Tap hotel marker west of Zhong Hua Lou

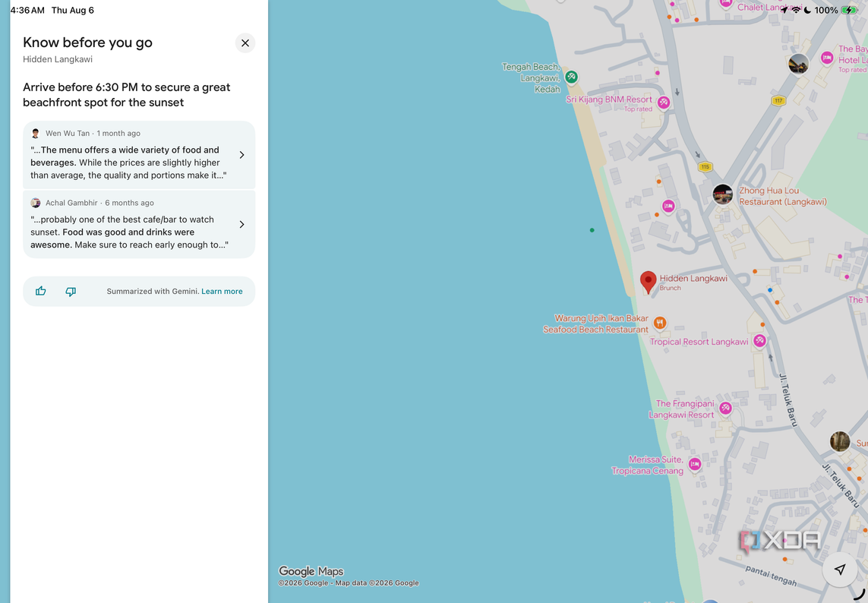pos(668,206)
